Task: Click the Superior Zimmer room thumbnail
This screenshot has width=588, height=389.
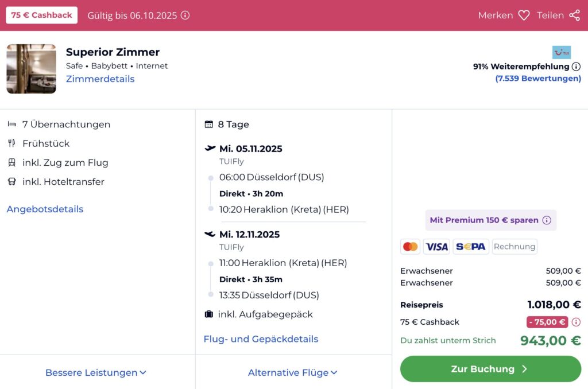Action: (x=32, y=69)
